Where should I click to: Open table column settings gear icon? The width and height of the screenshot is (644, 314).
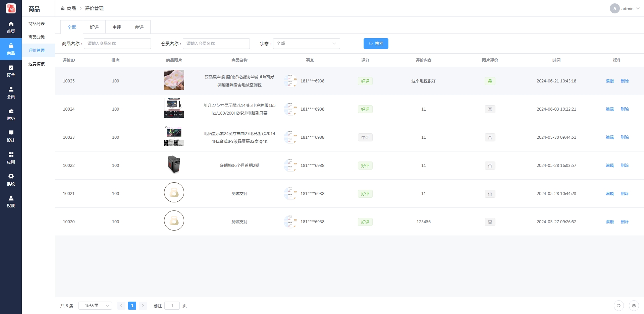[634, 306]
